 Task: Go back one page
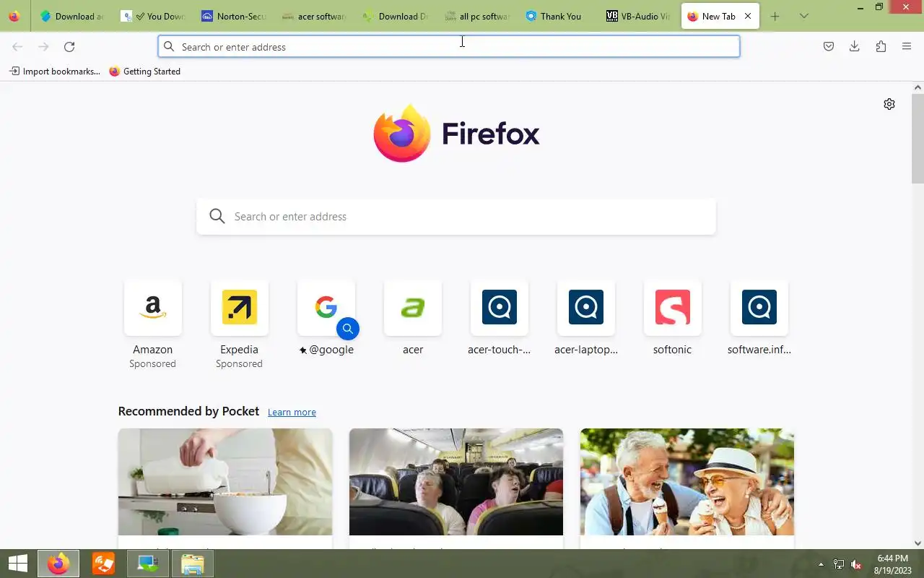click(x=17, y=47)
